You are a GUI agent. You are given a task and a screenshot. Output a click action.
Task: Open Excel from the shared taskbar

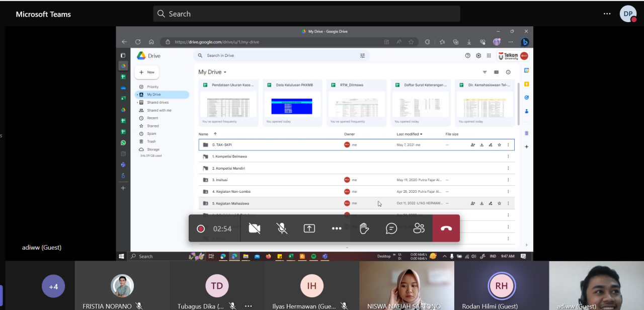coord(291,256)
